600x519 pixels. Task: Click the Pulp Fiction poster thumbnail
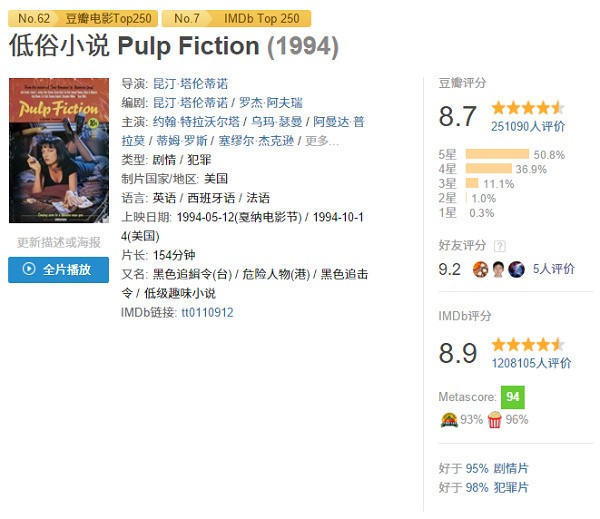point(59,150)
